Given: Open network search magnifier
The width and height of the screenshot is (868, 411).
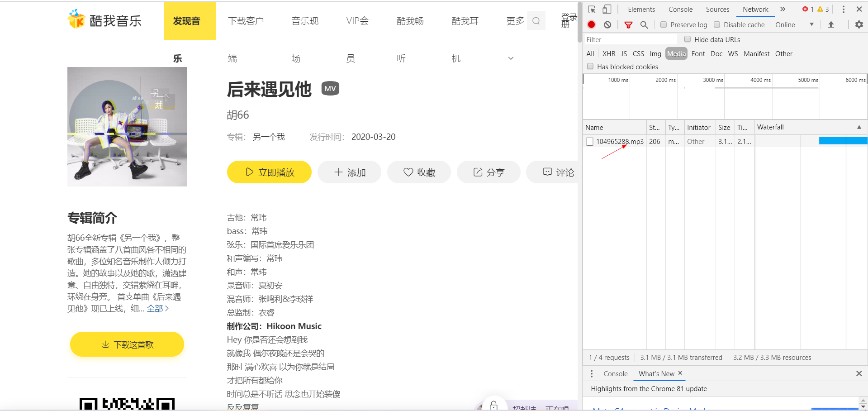Looking at the screenshot, I should click(644, 24).
